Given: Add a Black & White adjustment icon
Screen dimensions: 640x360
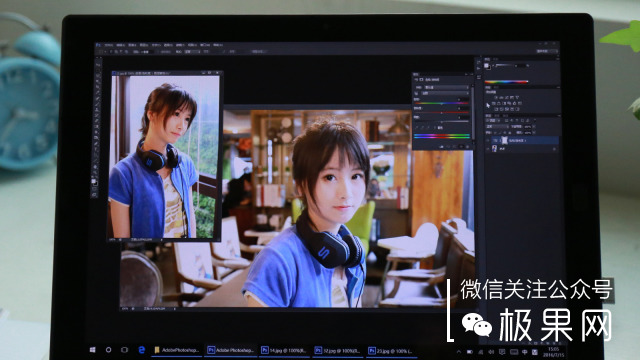Looking at the screenshot, I should [x=504, y=103].
